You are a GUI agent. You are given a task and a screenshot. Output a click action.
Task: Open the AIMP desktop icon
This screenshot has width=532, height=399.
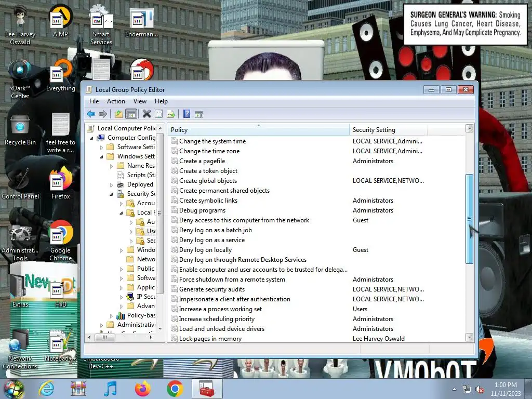coord(60,21)
